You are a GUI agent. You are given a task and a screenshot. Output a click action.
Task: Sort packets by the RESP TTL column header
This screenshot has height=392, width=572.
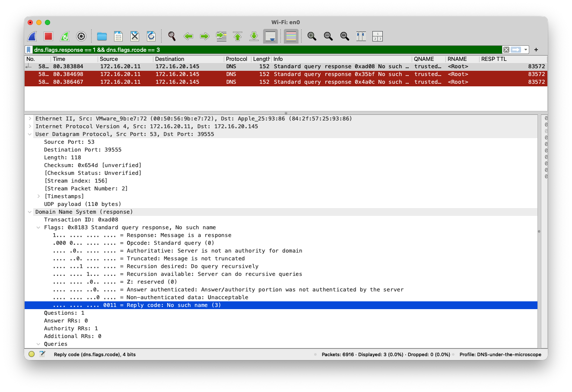(513, 59)
